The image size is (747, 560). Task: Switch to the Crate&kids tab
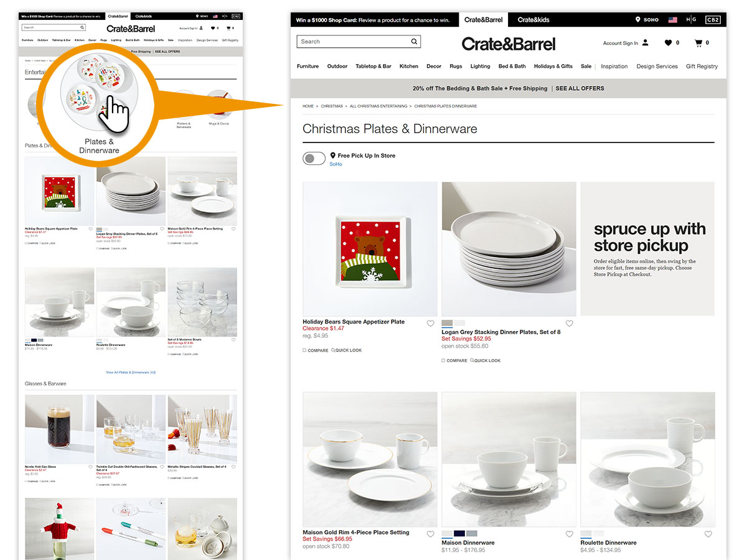coord(534,20)
